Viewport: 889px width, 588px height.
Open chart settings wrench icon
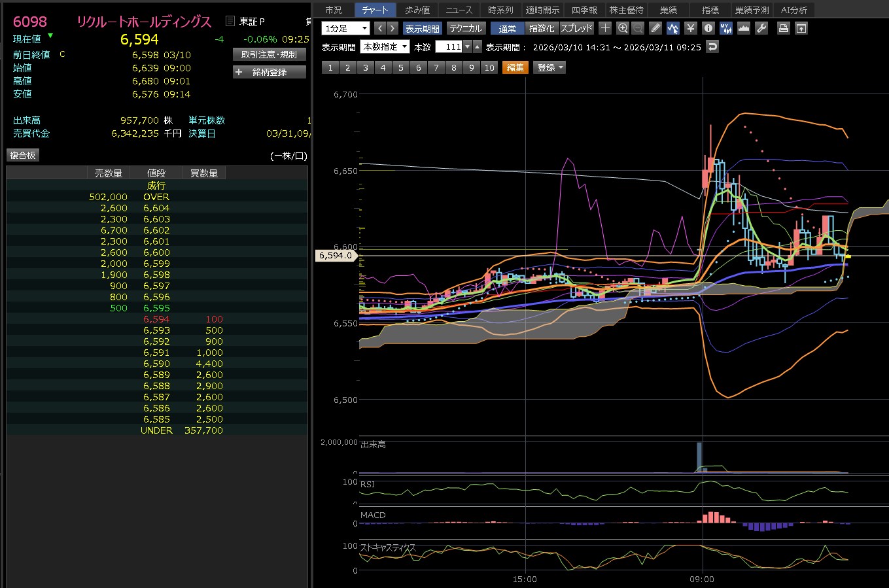tap(761, 28)
